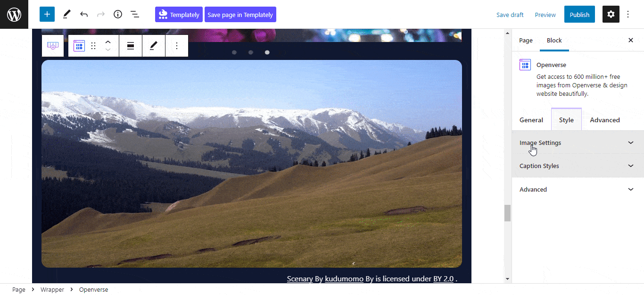The image size is (644, 295).
Task: Switch to the Page sidebar tab
Action: pyautogui.click(x=526, y=40)
